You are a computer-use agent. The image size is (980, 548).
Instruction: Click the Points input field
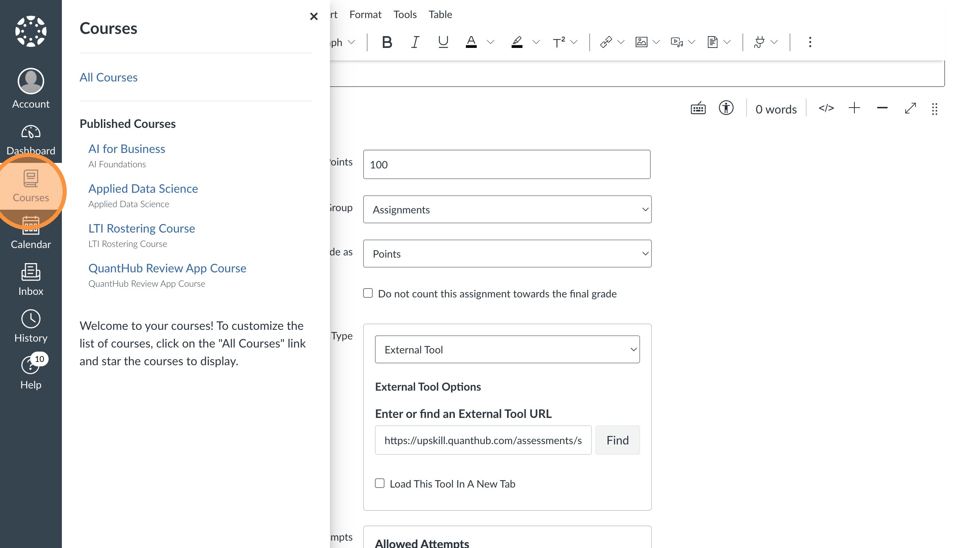506,164
